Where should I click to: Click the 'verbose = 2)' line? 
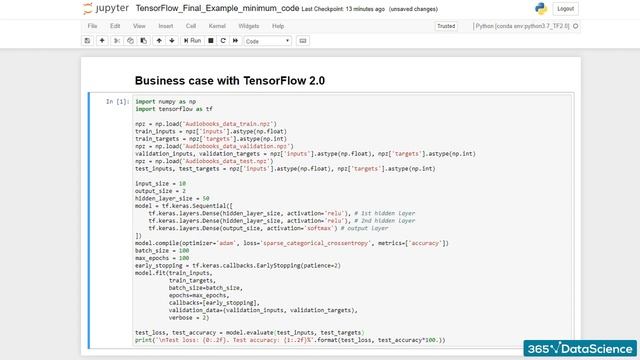click(189, 318)
